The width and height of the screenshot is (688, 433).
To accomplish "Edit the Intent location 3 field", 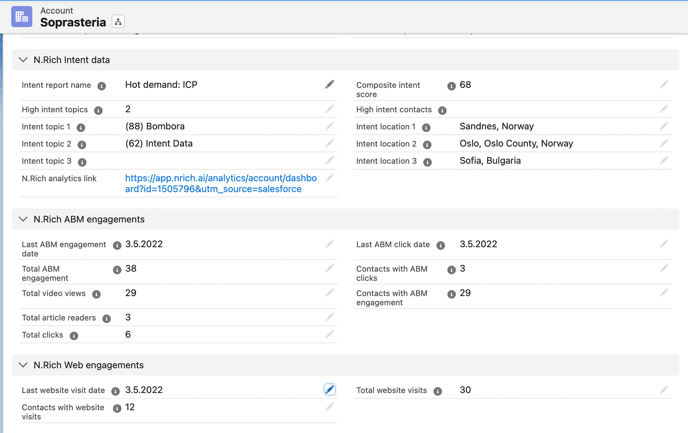I will pyautogui.click(x=664, y=161).
